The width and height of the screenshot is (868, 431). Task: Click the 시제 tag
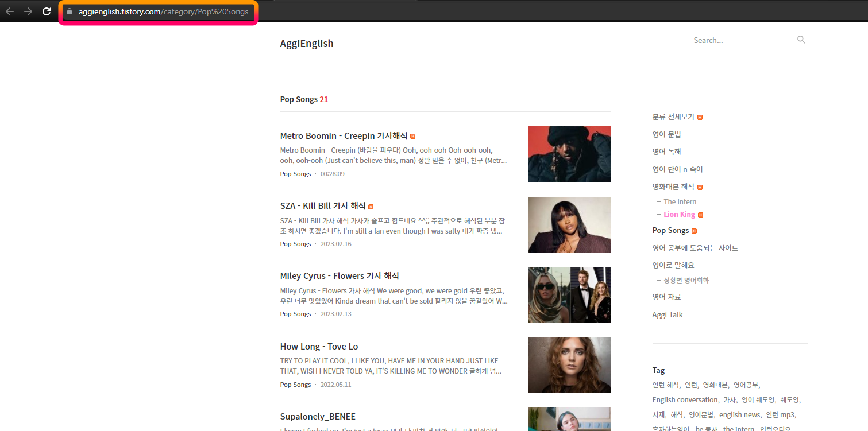click(658, 415)
